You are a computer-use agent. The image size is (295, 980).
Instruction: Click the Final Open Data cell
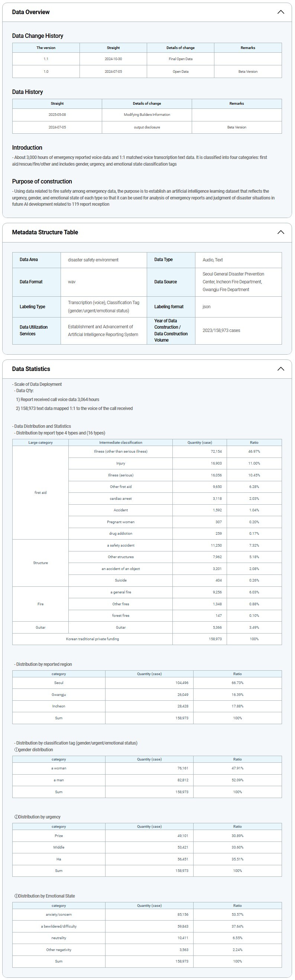[x=181, y=59]
